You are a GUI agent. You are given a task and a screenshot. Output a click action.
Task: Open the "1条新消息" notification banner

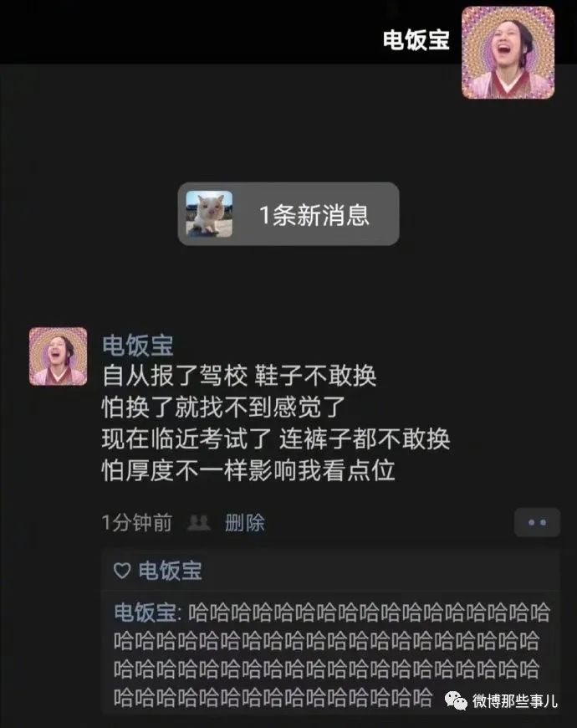tap(288, 213)
